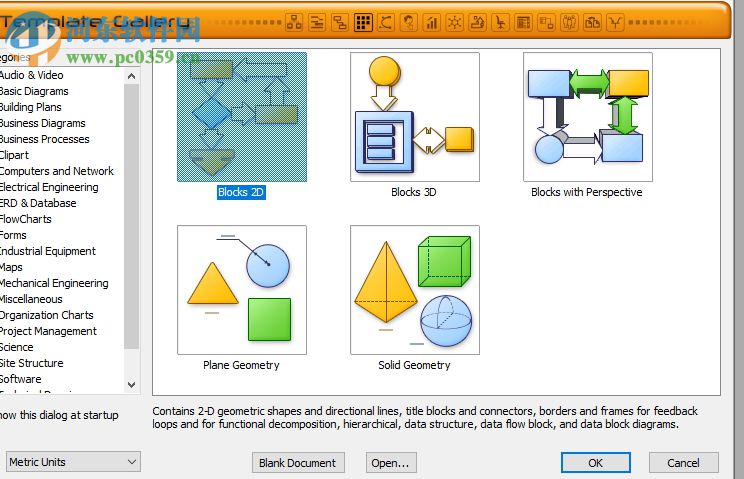Viewport: 744px width, 479px height.
Task: Choose the Gantt bars icon in header
Action: 317,22
